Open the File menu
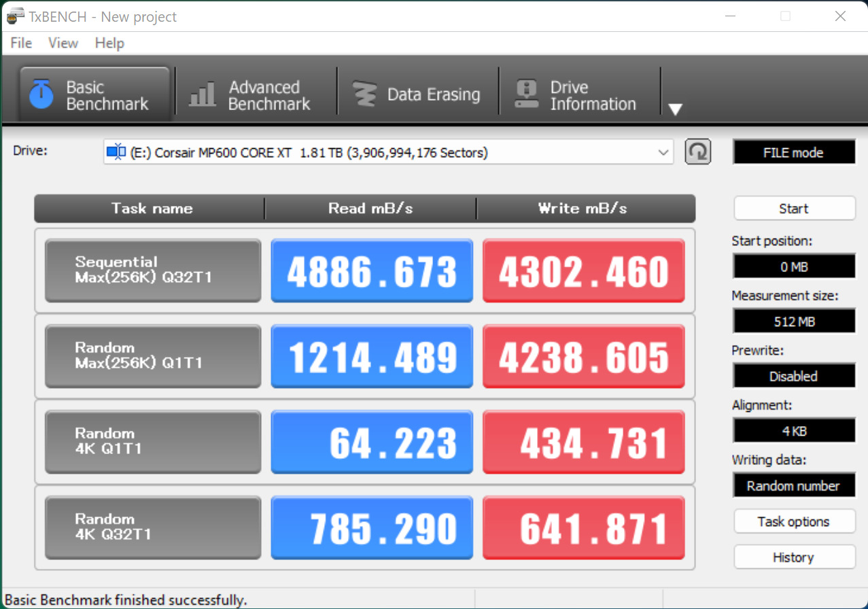 point(21,43)
